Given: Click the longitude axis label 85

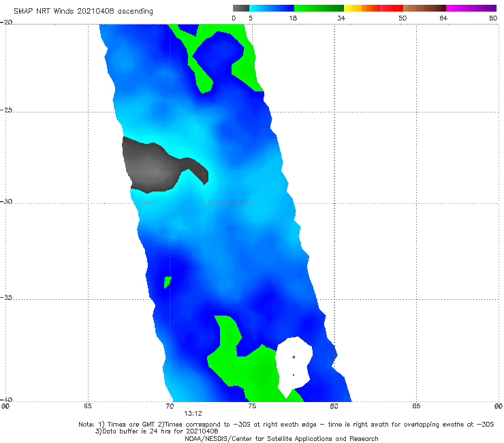Looking at the screenshot, I should pyautogui.click(x=416, y=406).
